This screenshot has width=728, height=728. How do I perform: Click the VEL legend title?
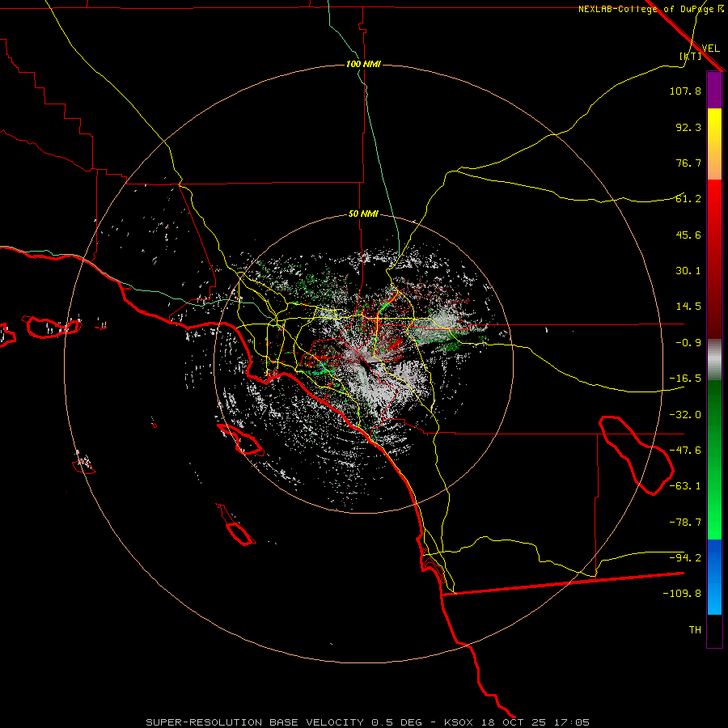(x=710, y=49)
